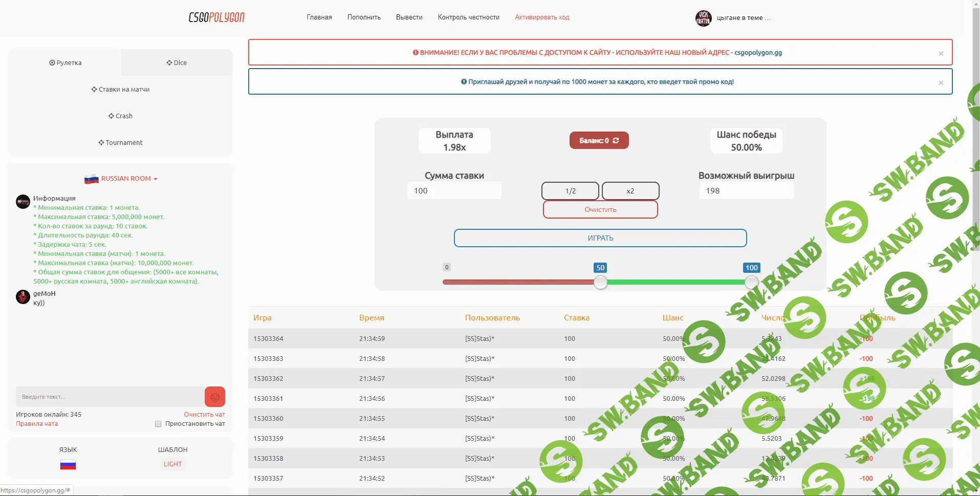Open the Tournament section
The width and height of the screenshot is (980, 496).
pos(120,143)
